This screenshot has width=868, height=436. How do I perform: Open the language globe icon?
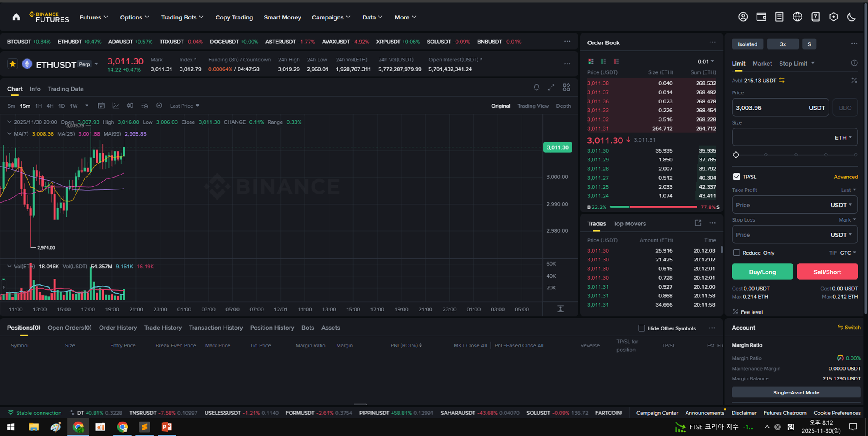(x=797, y=17)
